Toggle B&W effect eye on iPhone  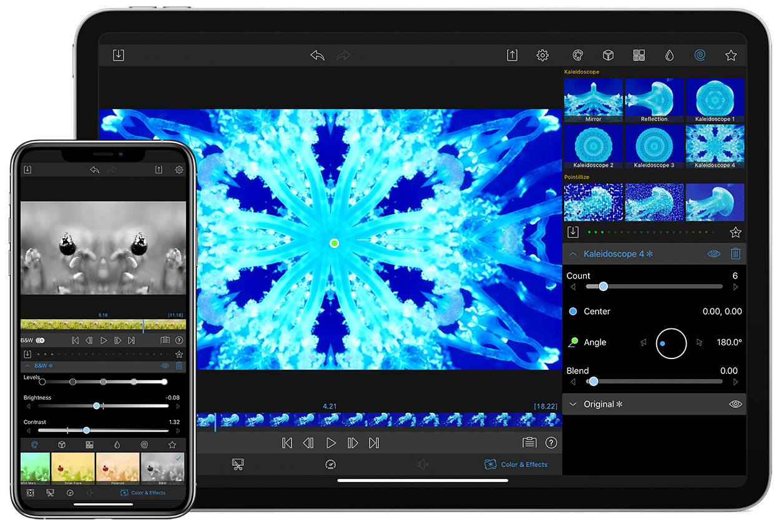[x=165, y=365]
